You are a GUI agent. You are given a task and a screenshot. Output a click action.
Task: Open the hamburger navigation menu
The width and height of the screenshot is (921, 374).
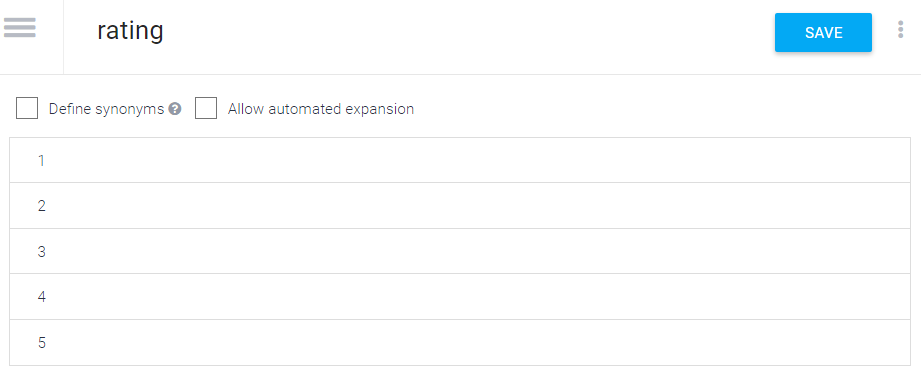point(19,28)
